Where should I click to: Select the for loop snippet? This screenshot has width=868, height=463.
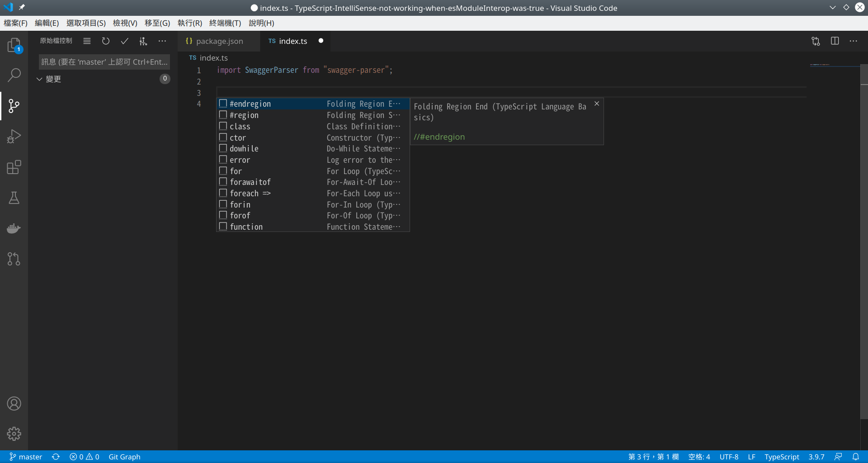313,171
